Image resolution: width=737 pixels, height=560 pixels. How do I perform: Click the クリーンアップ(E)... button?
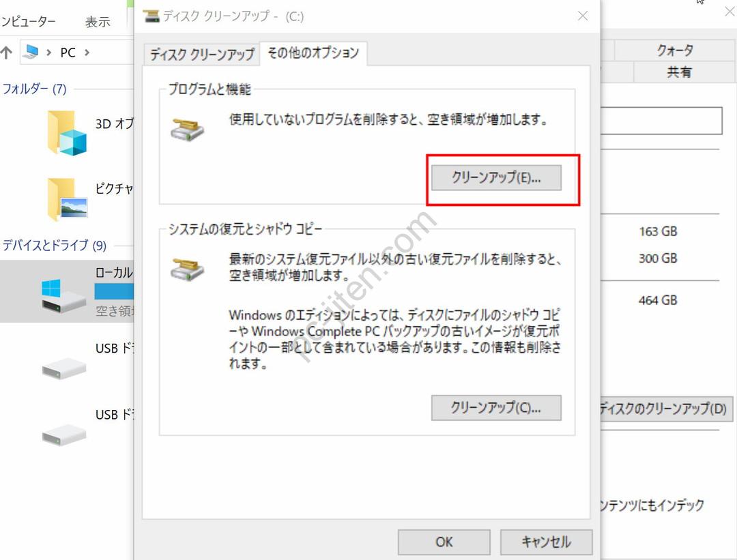click(496, 178)
